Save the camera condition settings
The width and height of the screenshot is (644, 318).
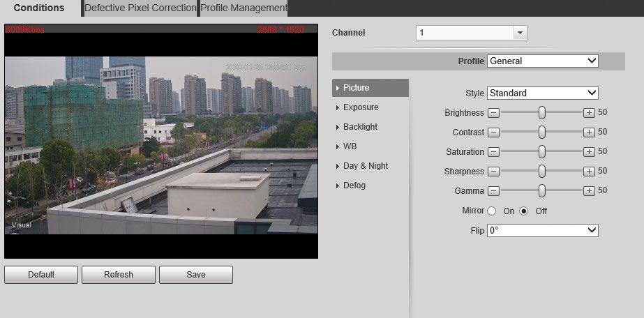(196, 275)
